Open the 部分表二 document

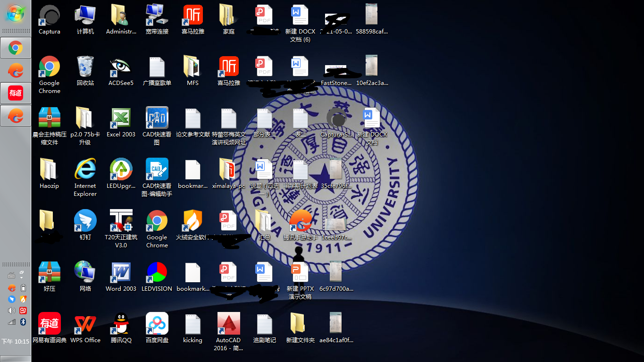click(265, 123)
